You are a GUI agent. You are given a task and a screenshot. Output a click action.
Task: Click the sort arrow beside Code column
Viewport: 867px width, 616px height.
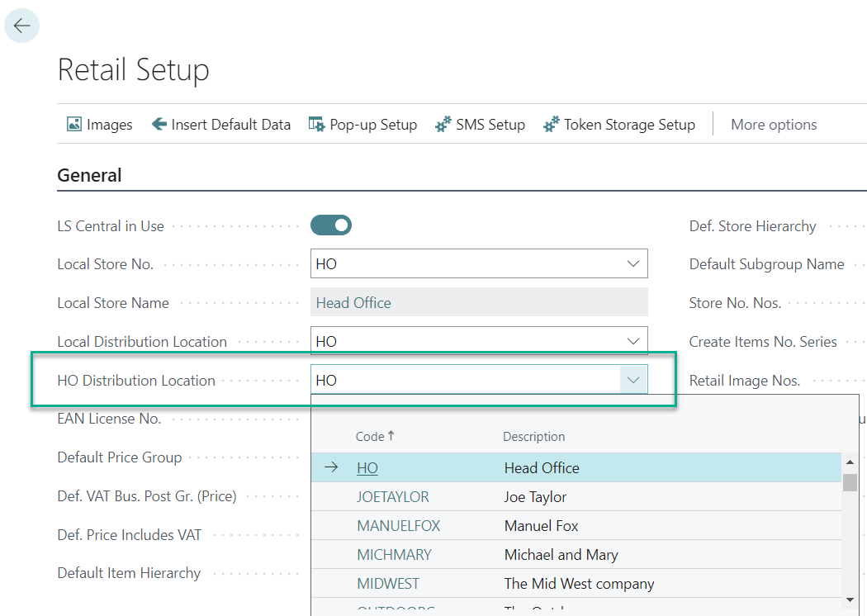point(391,436)
